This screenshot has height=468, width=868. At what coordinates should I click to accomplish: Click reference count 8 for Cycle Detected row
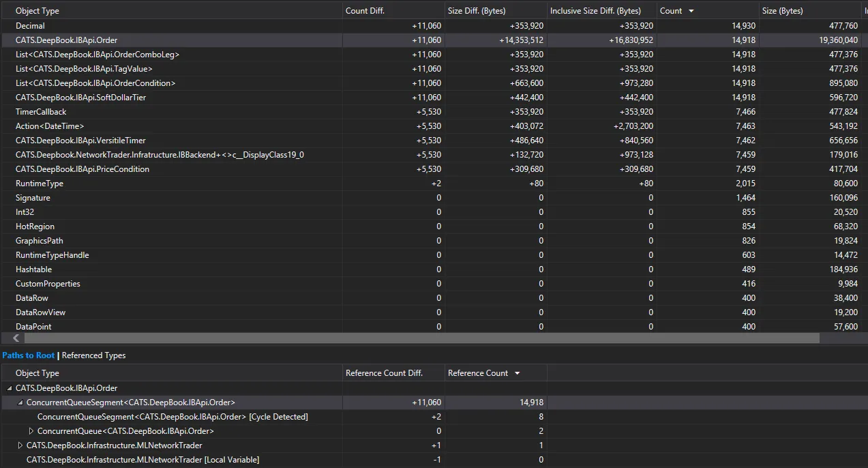point(541,417)
